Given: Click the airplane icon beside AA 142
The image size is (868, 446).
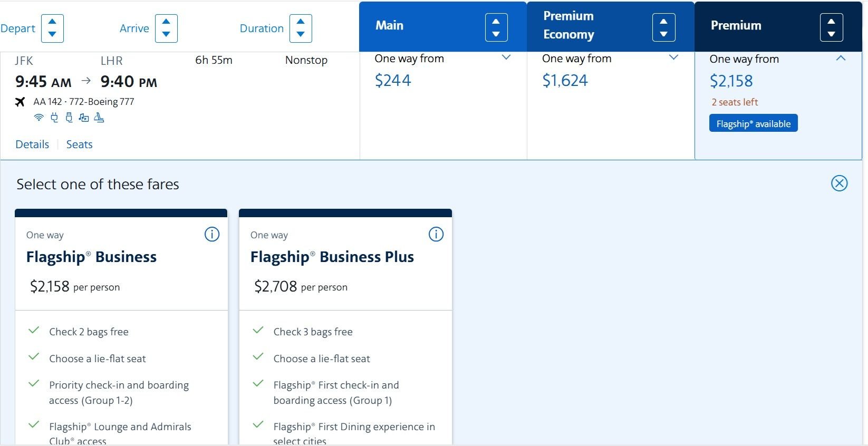Looking at the screenshot, I should tap(20, 102).
